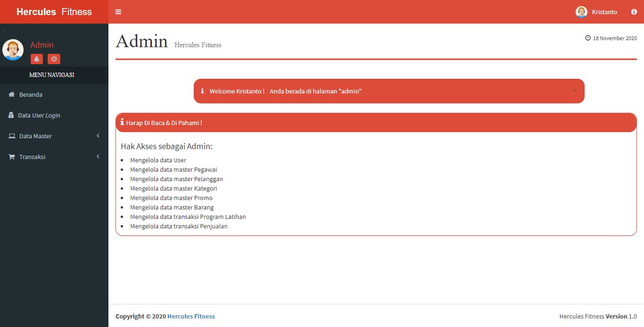Viewport: 644px width, 327px height.
Task: Open the profile button under Admin
Action: [x=37, y=59]
